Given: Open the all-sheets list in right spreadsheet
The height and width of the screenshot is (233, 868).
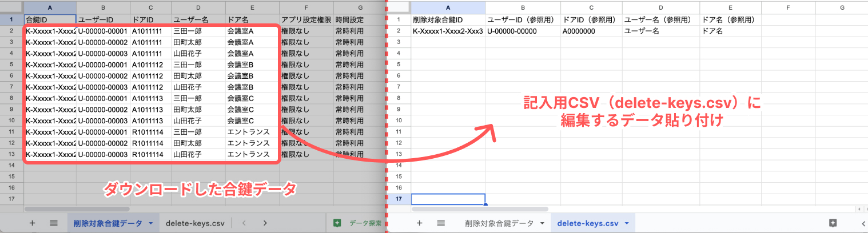Looking at the screenshot, I should coord(441,223).
